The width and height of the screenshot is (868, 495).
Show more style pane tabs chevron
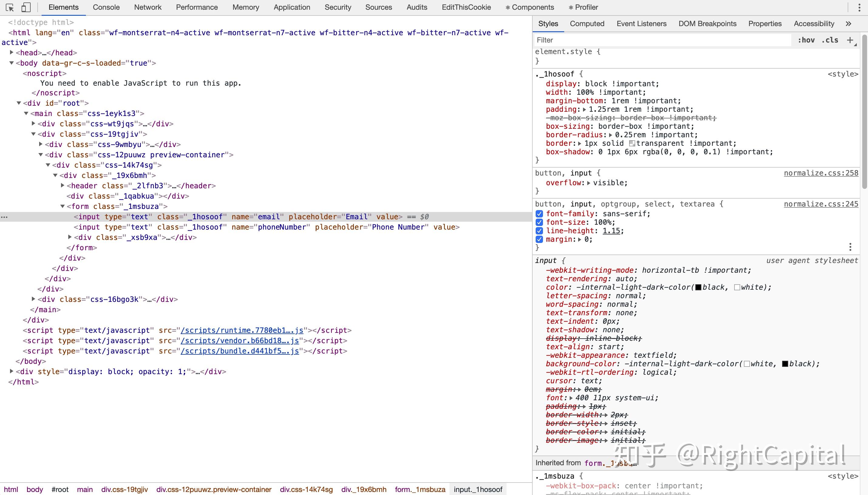848,24
